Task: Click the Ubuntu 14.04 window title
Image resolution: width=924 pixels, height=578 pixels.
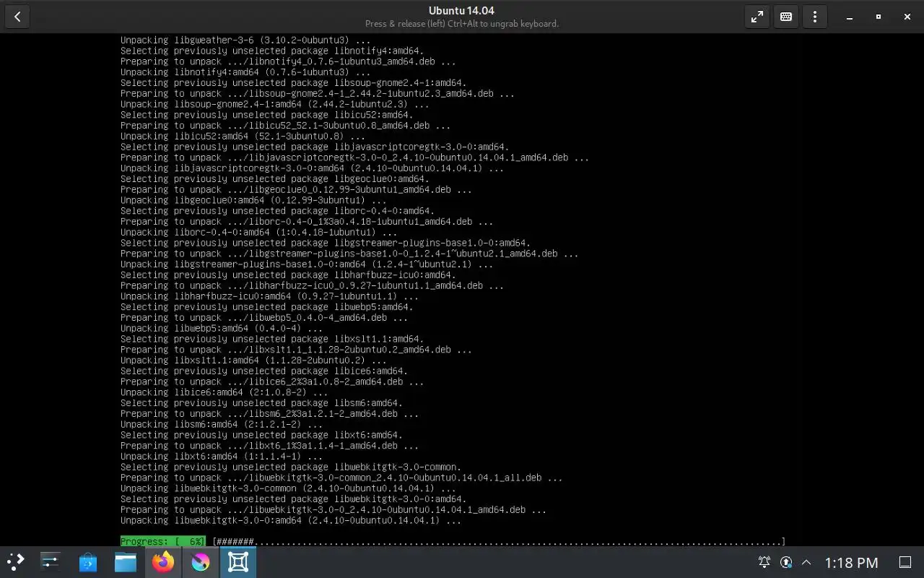Action: (x=461, y=10)
